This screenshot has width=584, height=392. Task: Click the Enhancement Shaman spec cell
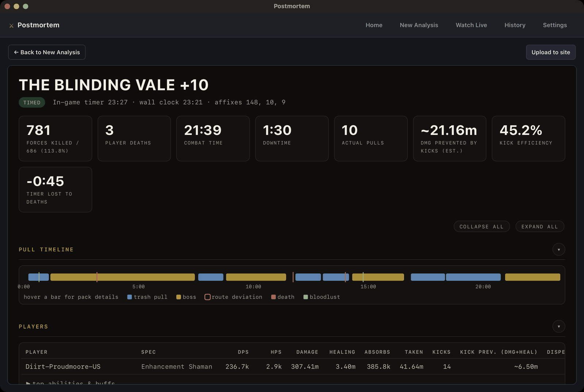(177, 366)
